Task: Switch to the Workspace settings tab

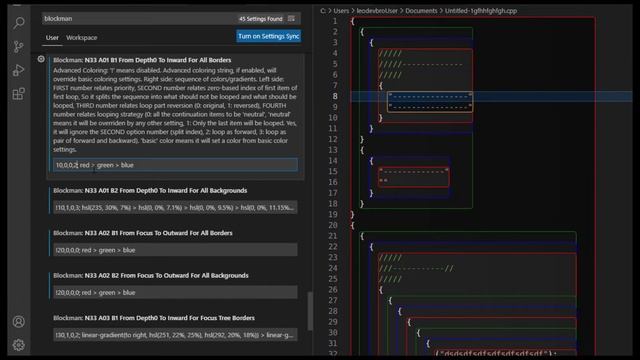Action: click(82, 38)
